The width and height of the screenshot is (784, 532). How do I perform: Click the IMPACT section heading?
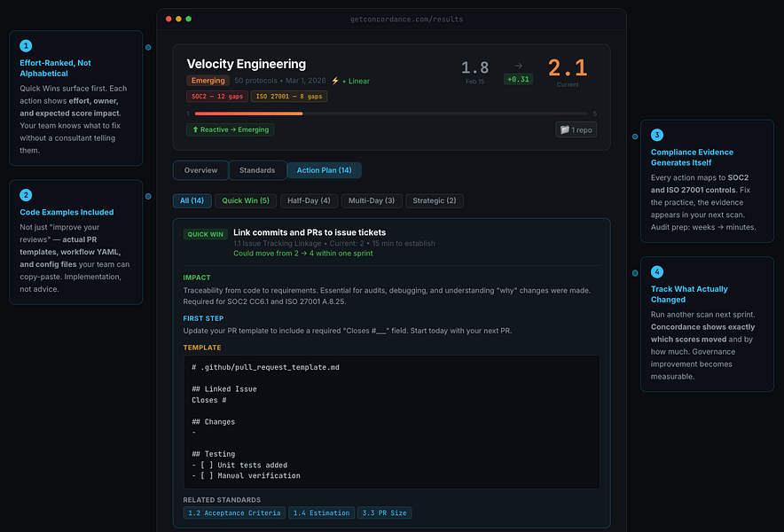[197, 278]
